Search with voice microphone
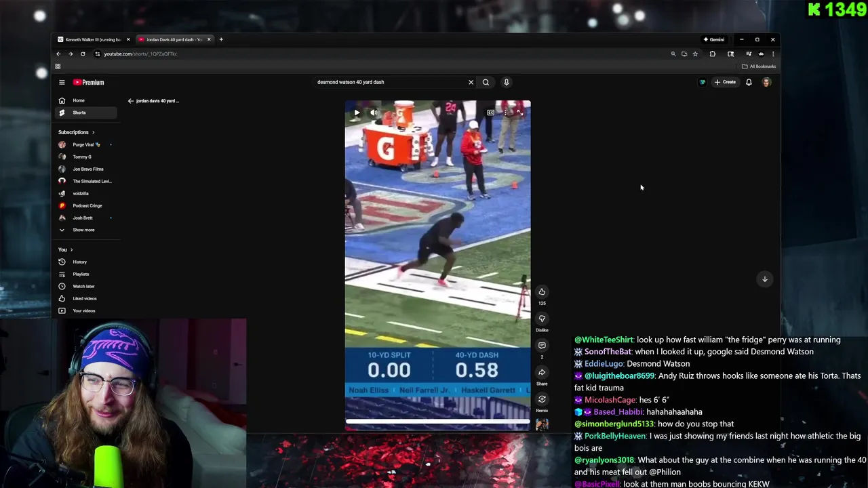The image size is (868, 488). point(506,82)
